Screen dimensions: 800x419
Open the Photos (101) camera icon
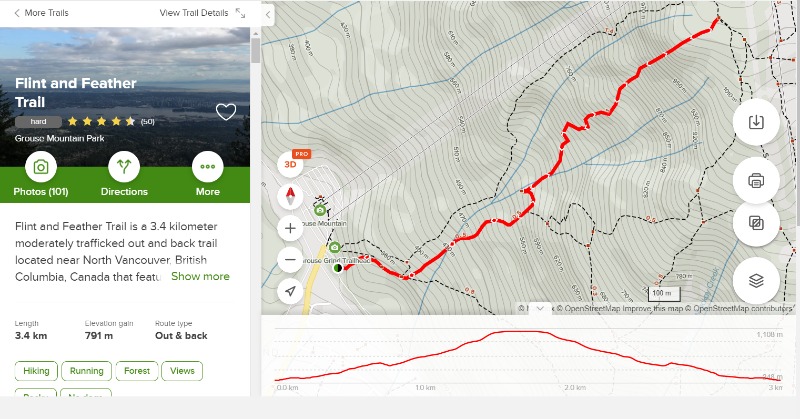41,167
